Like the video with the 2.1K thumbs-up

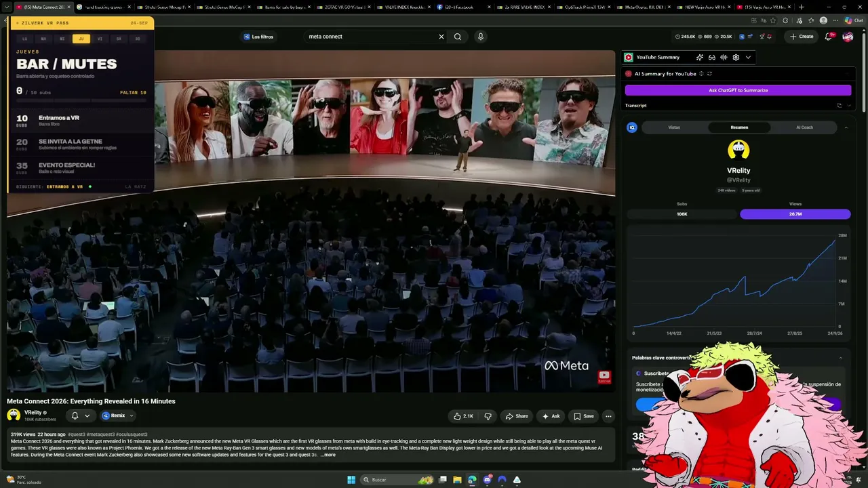point(463,416)
